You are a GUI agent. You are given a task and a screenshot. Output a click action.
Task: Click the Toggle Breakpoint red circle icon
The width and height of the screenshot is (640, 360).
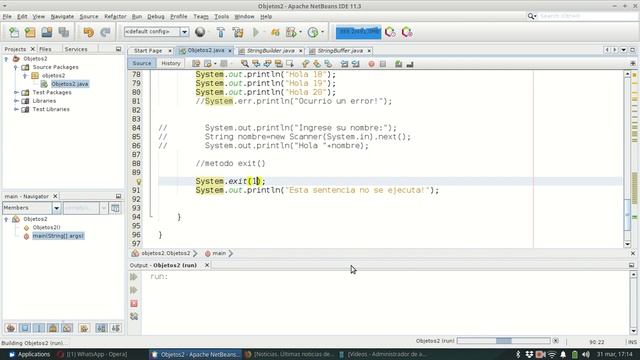pyautogui.click(x=371, y=64)
